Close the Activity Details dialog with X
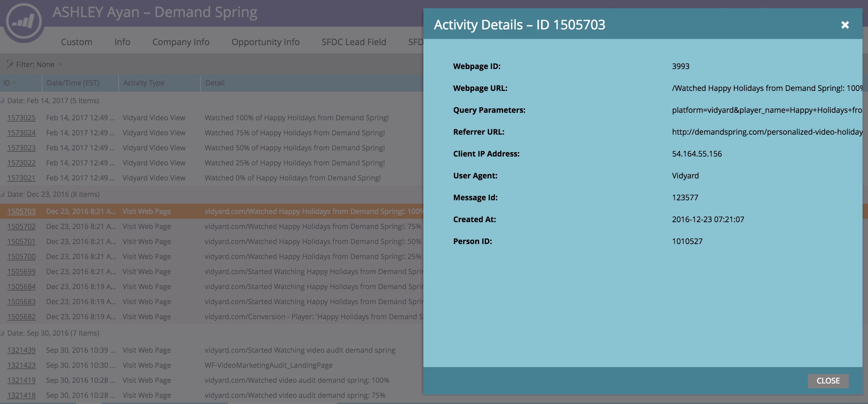Screen dimensions: 868x404 (x=845, y=25)
